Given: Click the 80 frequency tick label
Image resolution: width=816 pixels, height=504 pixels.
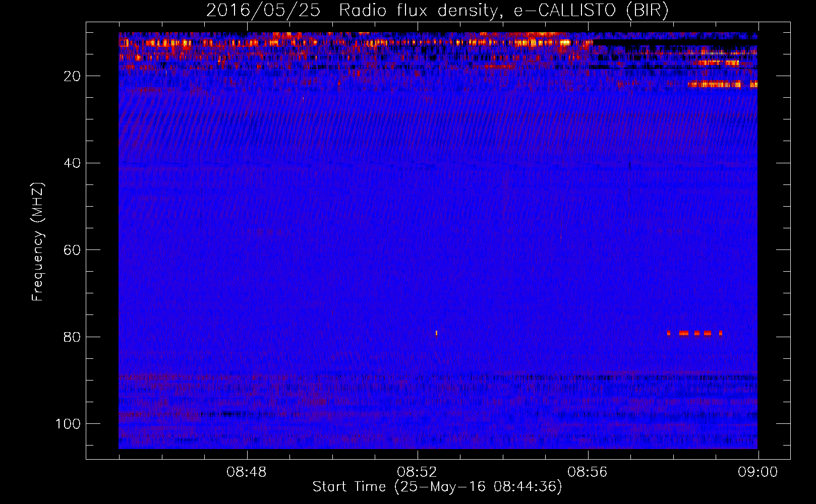Looking at the screenshot, I should [72, 337].
